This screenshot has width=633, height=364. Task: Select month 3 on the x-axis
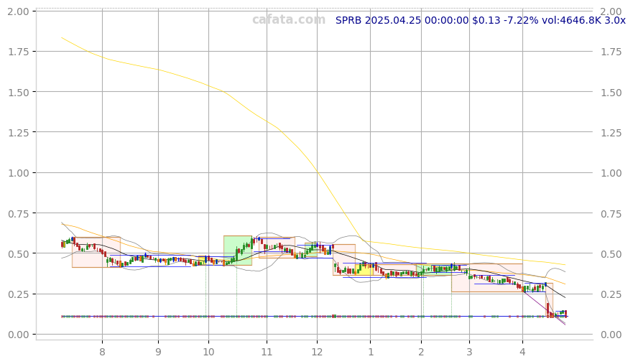coord(469,351)
